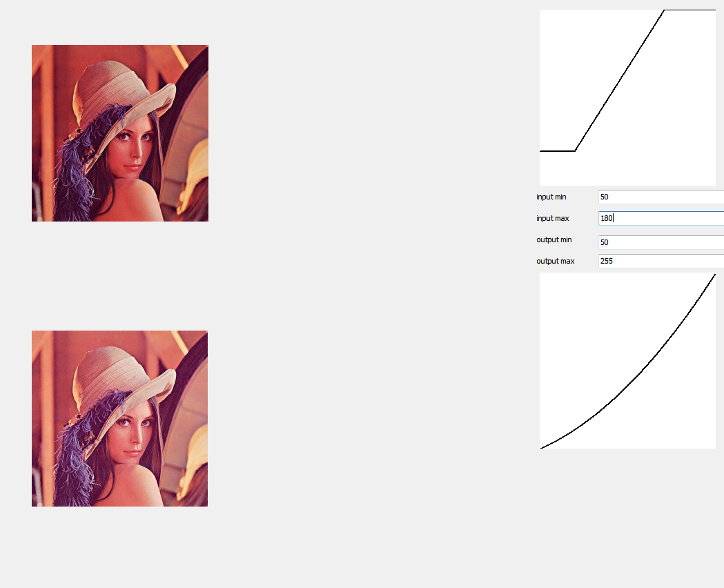Click the piecewise linear transfer curve graph
Screen dimensions: 724x588
click(627, 97)
